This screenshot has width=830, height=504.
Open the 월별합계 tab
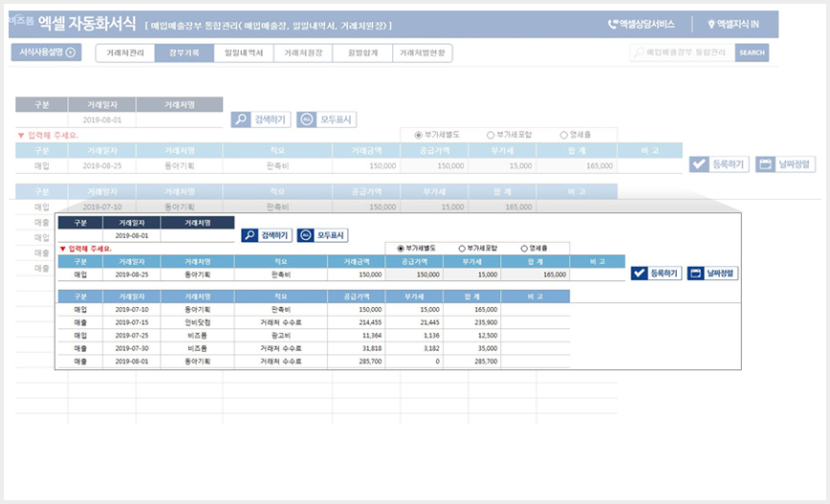(362, 53)
